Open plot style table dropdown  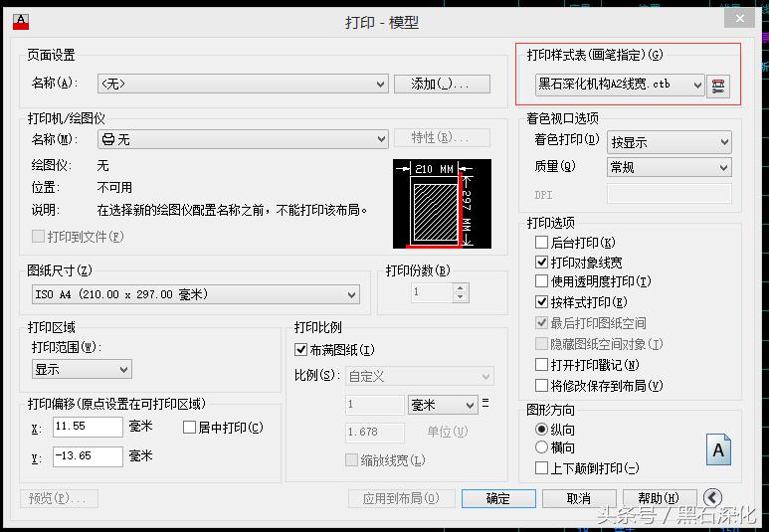[620, 85]
